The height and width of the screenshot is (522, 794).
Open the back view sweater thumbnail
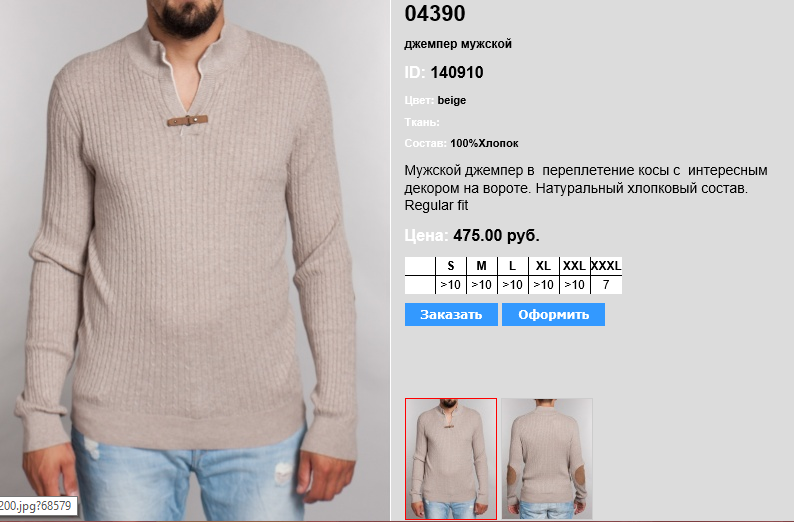click(547, 459)
